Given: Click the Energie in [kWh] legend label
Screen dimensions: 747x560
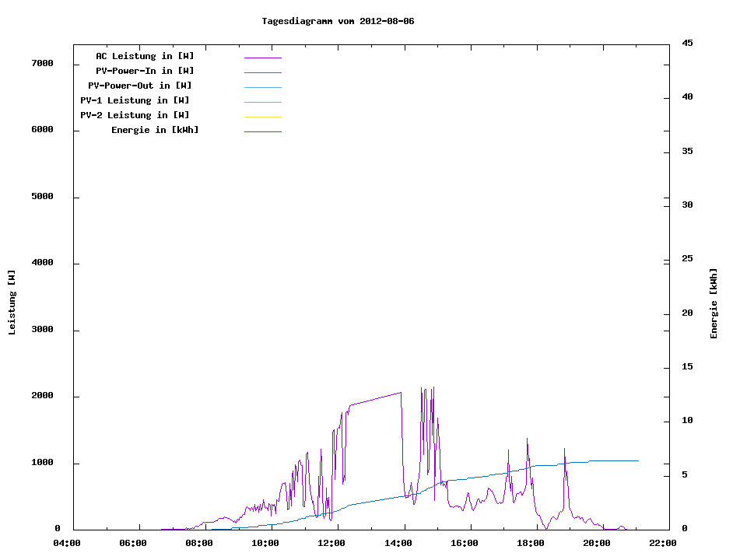Looking at the screenshot, I should [155, 130].
